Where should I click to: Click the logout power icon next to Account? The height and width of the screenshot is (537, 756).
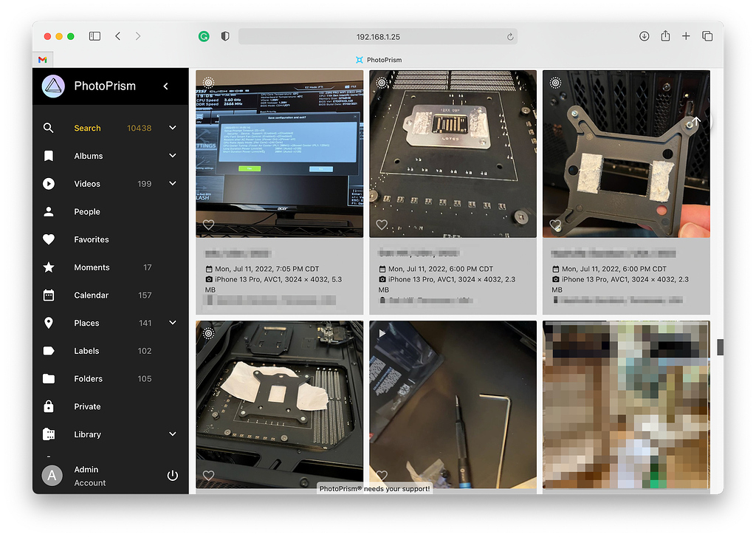pyautogui.click(x=172, y=476)
